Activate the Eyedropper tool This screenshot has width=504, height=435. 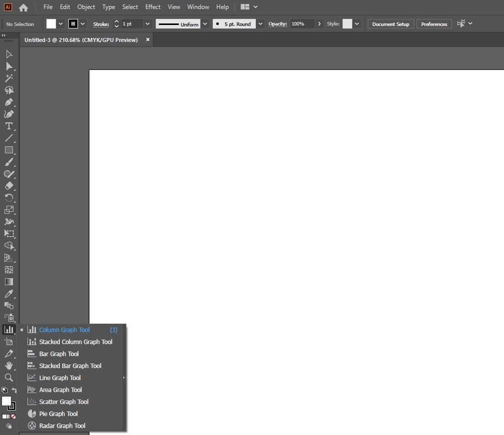(9, 294)
